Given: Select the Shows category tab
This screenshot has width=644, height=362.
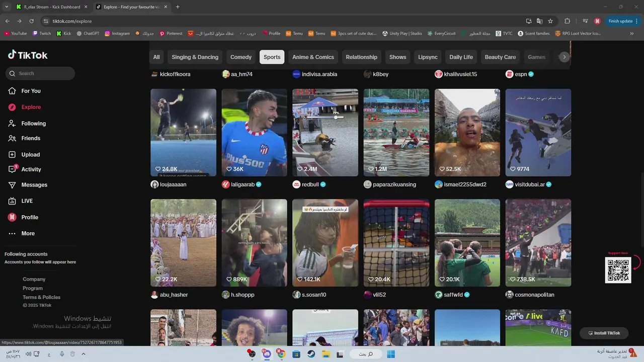Looking at the screenshot, I should click(397, 57).
